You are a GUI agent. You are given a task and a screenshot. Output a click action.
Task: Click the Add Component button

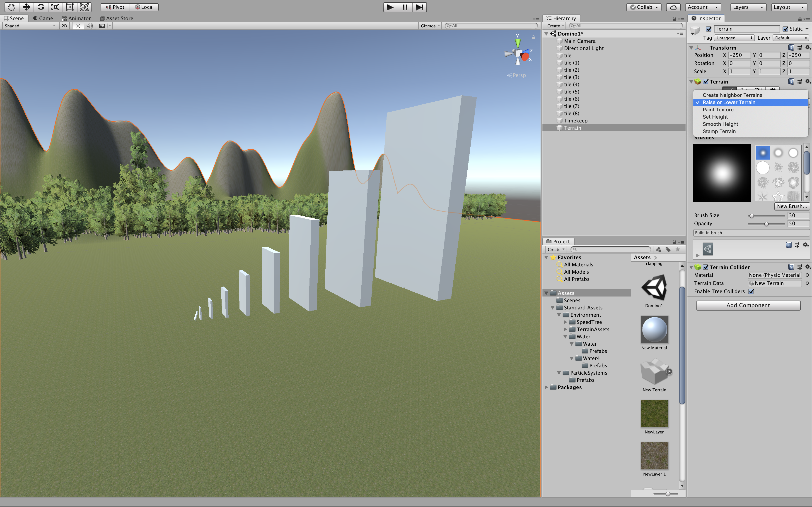click(x=748, y=305)
